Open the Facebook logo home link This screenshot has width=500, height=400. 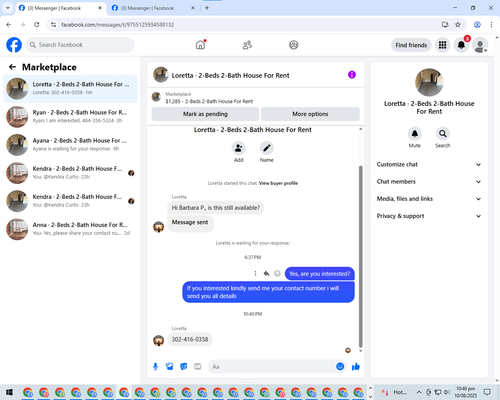tap(14, 45)
